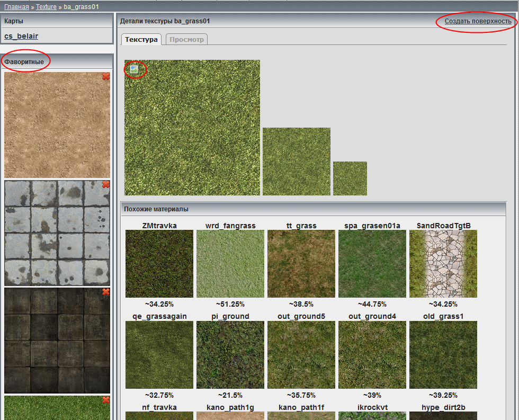The width and height of the screenshot is (519, 420).
Task: Remove the dark tile favorite texture
Action: pyautogui.click(x=106, y=292)
